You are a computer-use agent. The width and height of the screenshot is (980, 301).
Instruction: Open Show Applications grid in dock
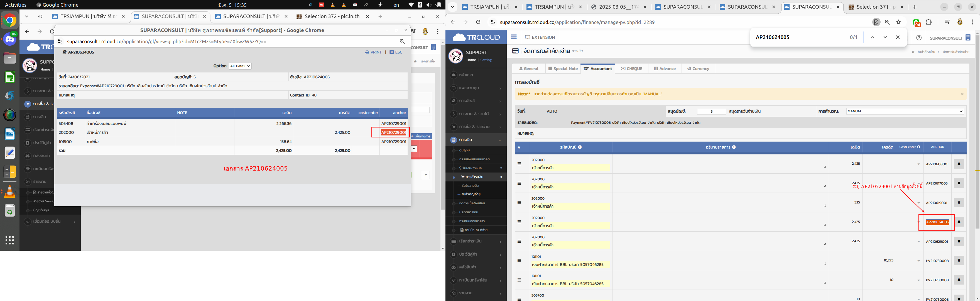(x=10, y=240)
